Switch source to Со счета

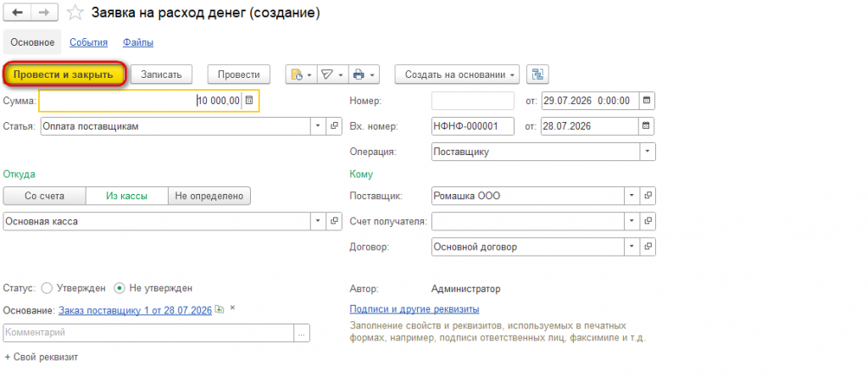44,196
